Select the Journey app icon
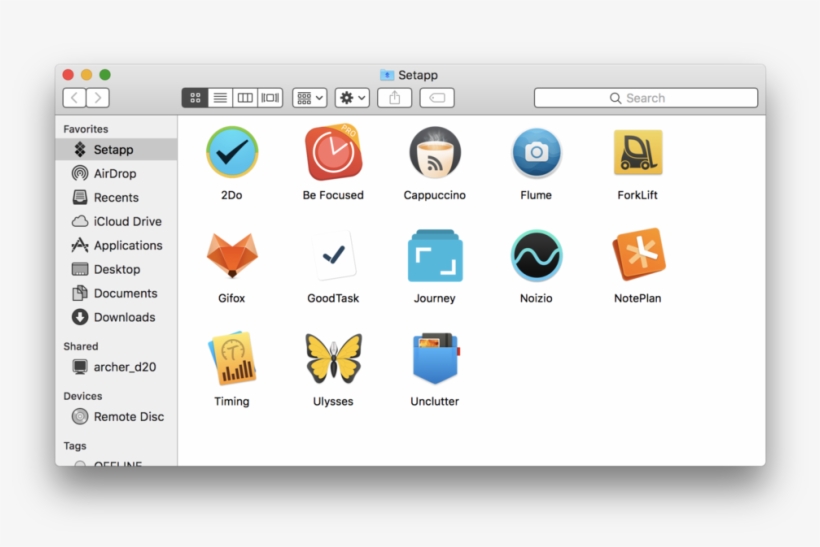Image resolution: width=820 pixels, height=547 pixels. [x=435, y=255]
